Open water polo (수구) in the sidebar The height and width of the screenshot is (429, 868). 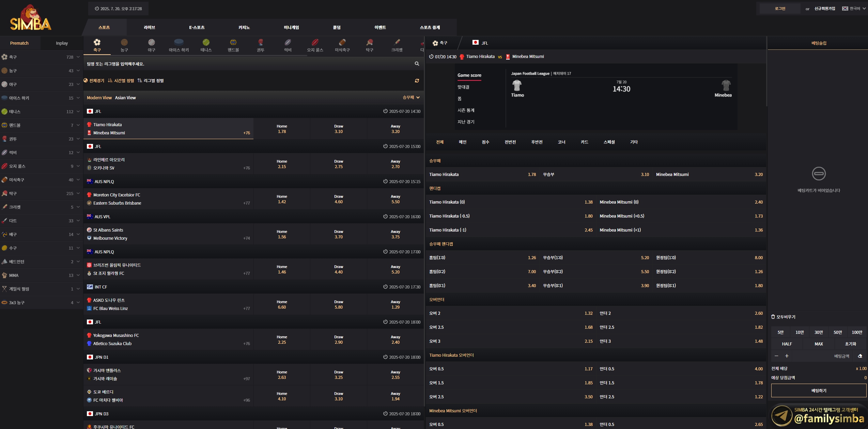pos(41,248)
